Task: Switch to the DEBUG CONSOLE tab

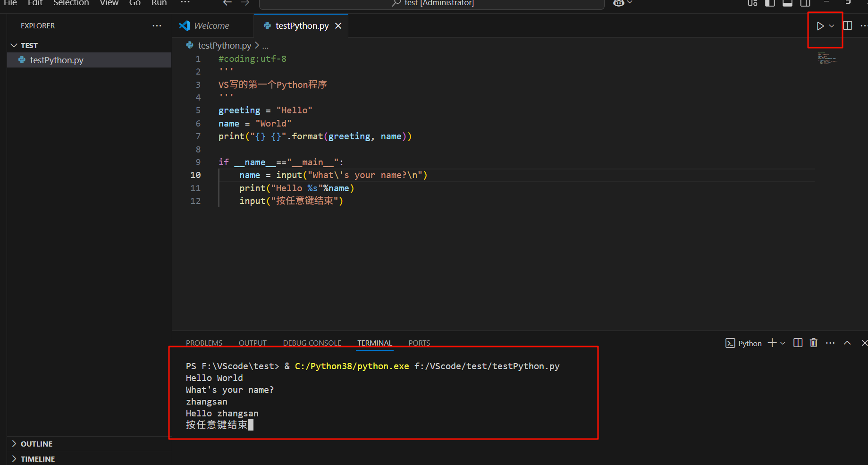Action: point(312,343)
